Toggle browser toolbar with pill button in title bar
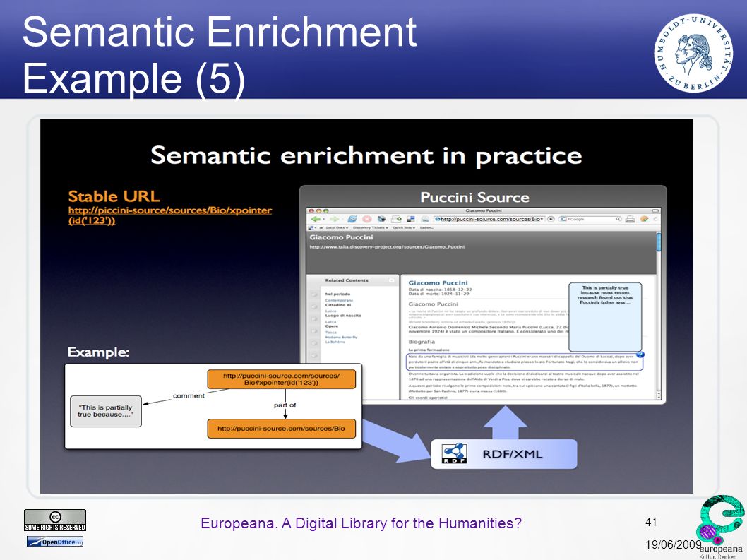The height and width of the screenshot is (560, 747). [655, 210]
